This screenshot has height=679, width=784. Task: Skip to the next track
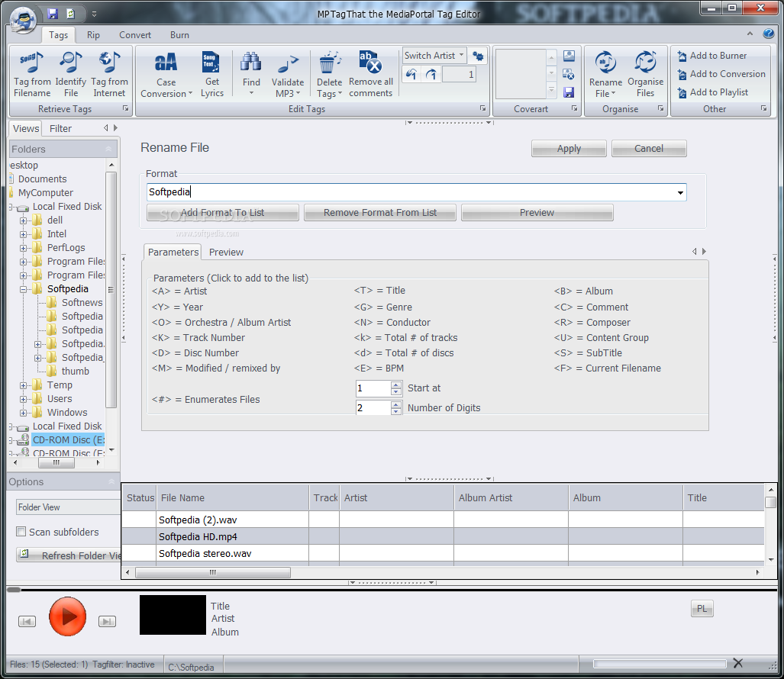pos(107,622)
